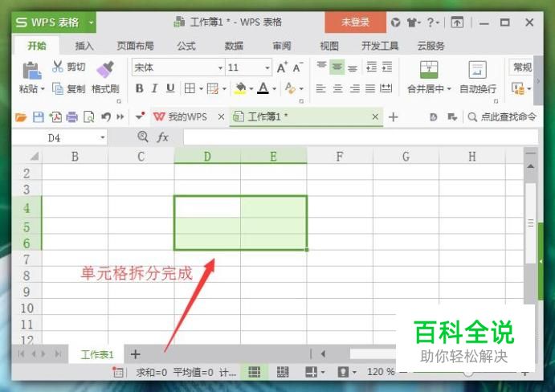555x392 pixels.
Task: Copy using the 复制 icon
Action: [x=57, y=88]
